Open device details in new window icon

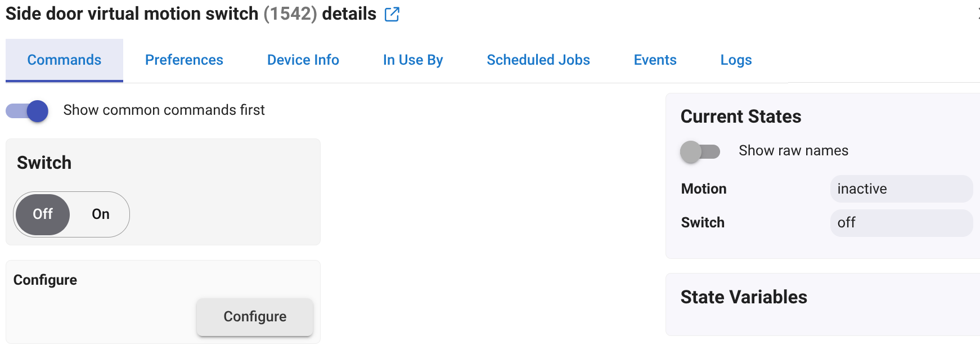click(x=392, y=14)
